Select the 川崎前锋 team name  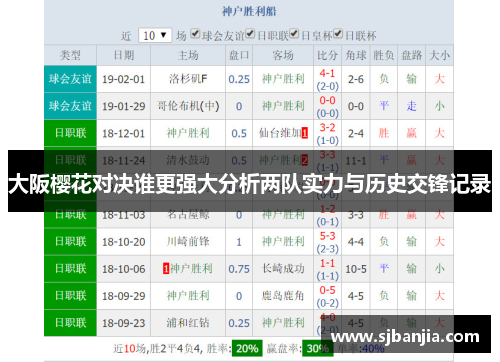(x=188, y=241)
